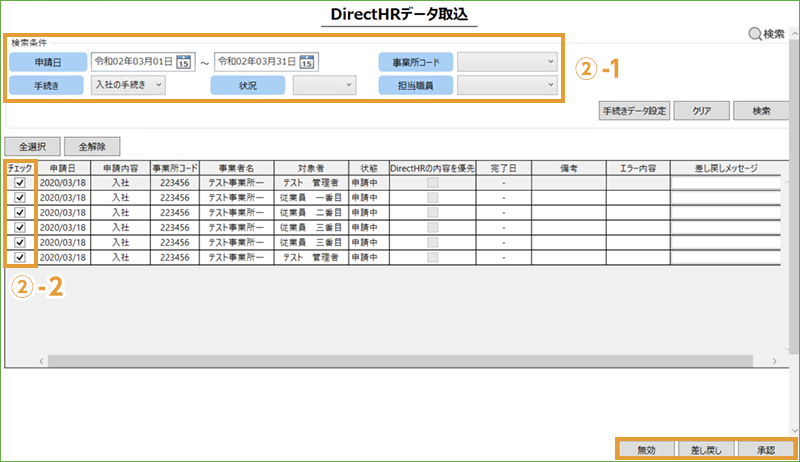Image resolution: width=800 pixels, height=462 pixels.
Task: Click the 検索 button next to クリア
Action: [x=761, y=111]
